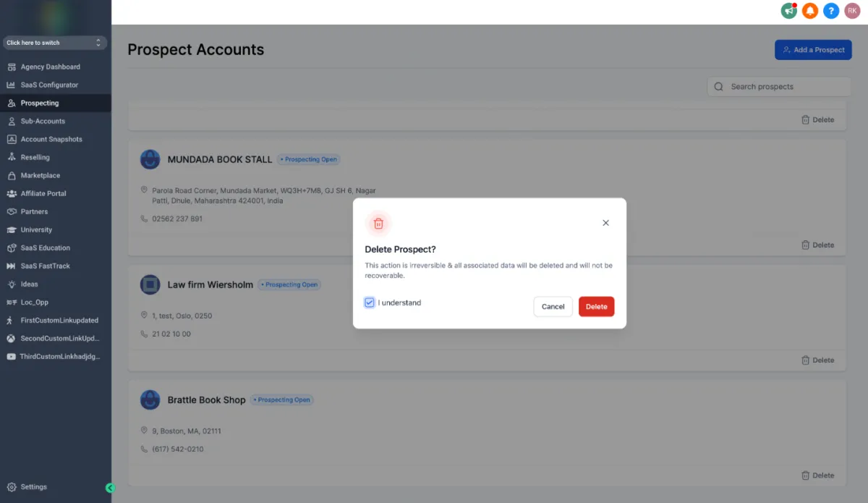
Task: Click the SecondCustomLinkUpd... Xbox icon
Action: click(x=12, y=338)
